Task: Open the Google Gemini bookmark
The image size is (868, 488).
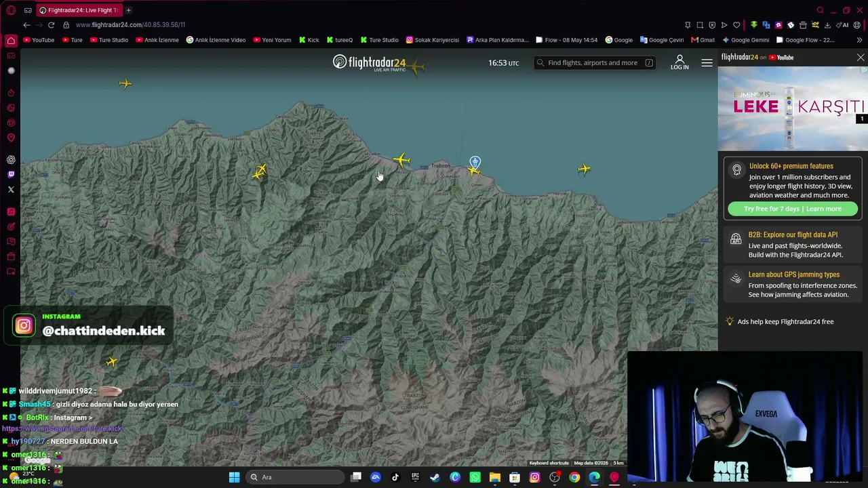Action: 745,40
